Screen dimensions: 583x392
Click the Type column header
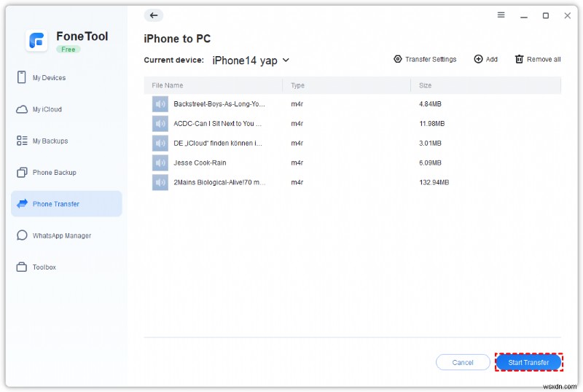[297, 85]
